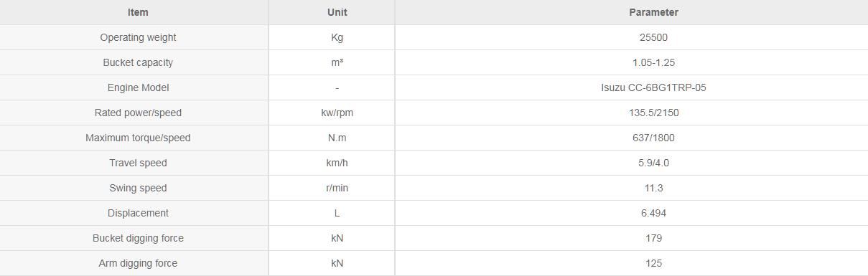
Task: Select the Isuzu CC-6BG1TRP-05 engine value
Action: tap(653, 87)
